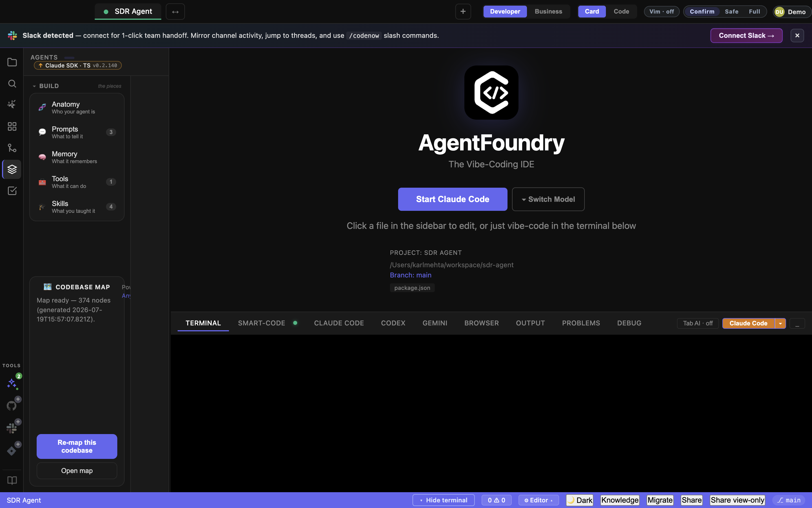Click the Claude SDK TS version badge

pos(78,65)
